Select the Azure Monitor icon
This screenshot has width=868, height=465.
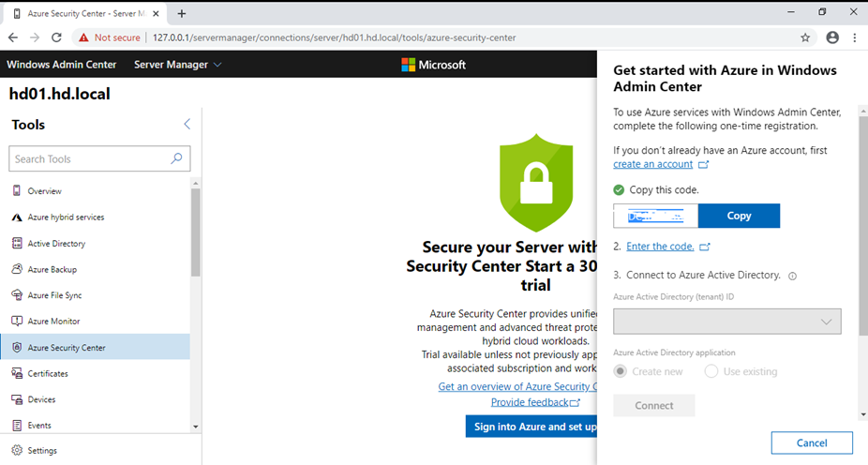(17, 321)
